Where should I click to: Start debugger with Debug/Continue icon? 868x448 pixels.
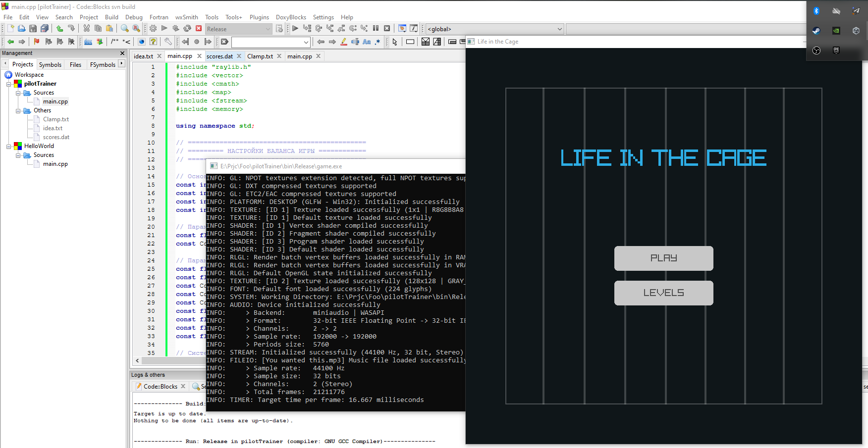(x=295, y=29)
